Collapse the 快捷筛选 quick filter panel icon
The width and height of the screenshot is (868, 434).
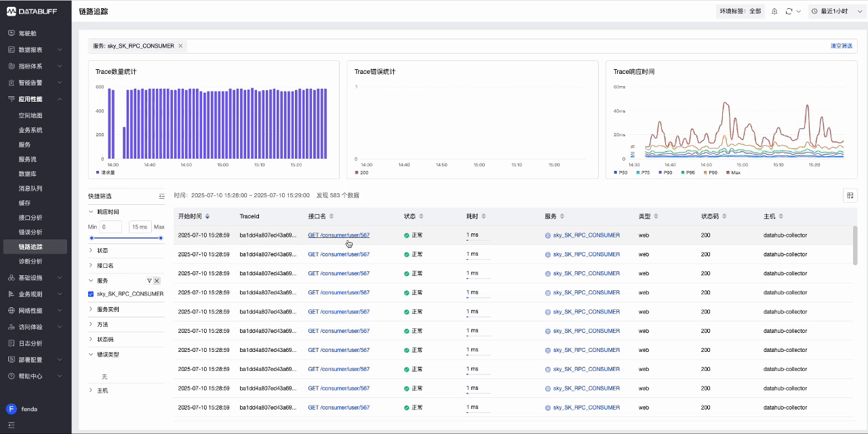161,196
